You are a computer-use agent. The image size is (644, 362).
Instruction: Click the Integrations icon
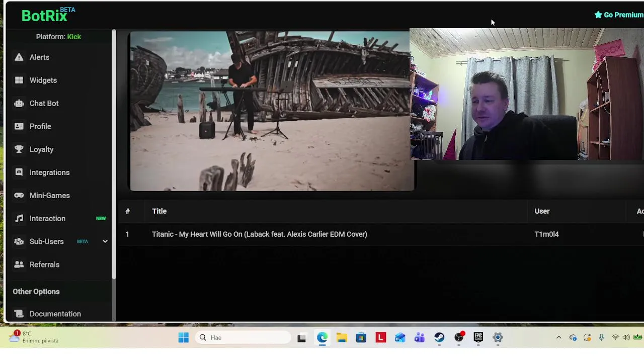click(19, 172)
